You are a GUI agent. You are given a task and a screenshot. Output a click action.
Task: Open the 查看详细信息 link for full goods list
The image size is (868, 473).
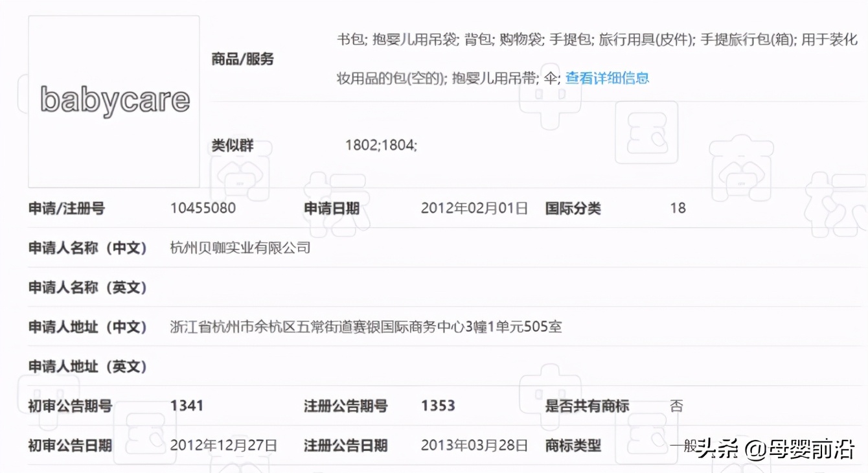(606, 78)
